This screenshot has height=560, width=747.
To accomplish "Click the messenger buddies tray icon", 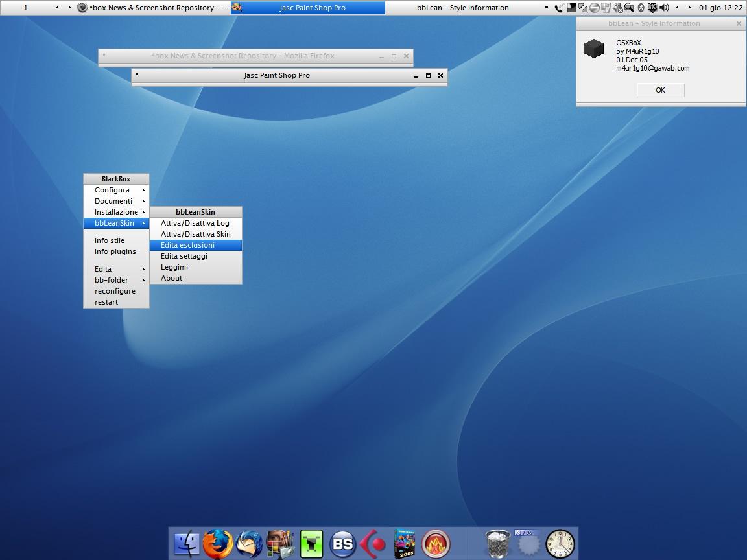I will tap(618, 8).
